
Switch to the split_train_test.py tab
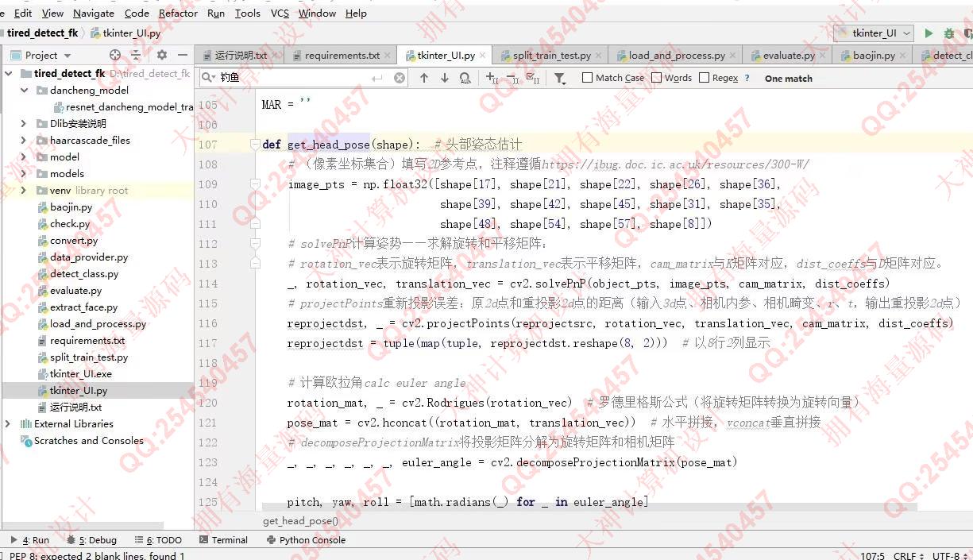550,56
